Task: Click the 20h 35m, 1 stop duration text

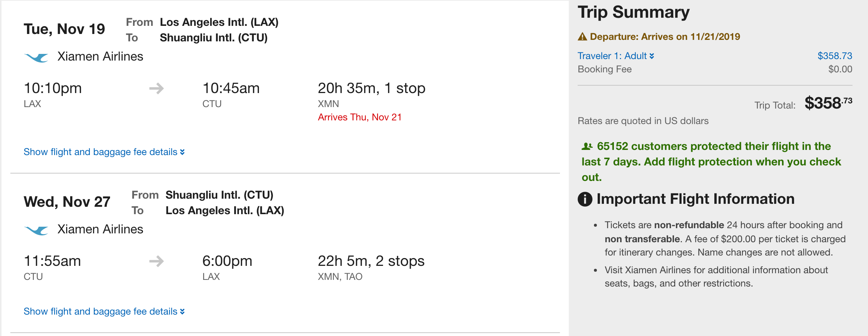Action: pos(371,89)
